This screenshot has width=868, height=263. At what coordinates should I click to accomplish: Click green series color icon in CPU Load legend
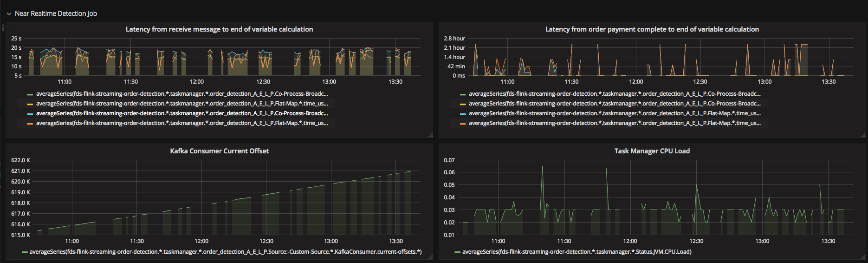457,252
